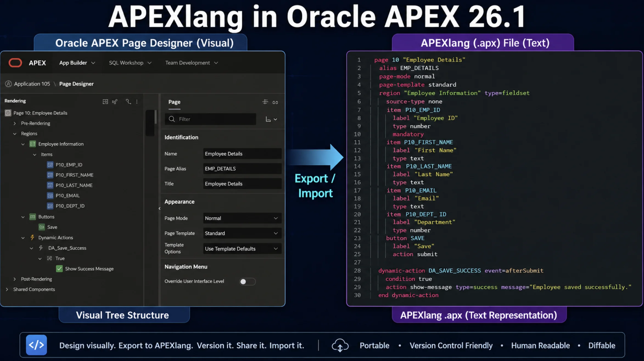Click the Rendering tree vertical scrollbar
This screenshot has height=361, width=644.
point(155,117)
